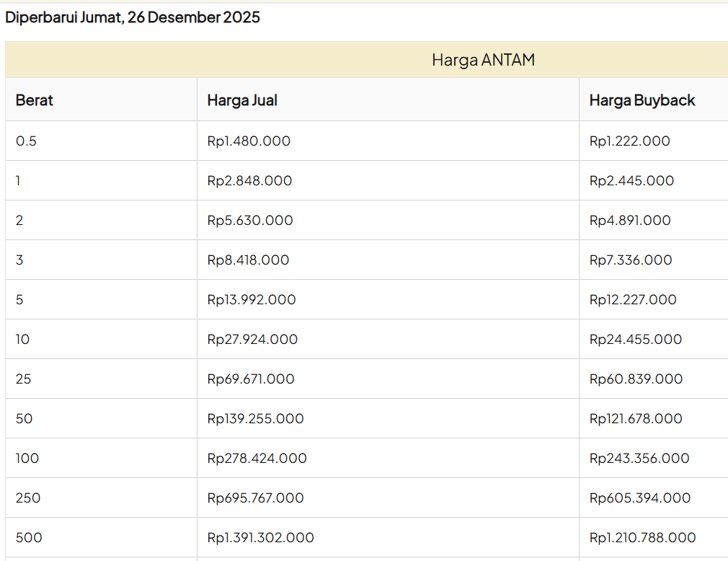
Task: Select the Rp1.391.302.000 sell price cell
Action: 260,538
